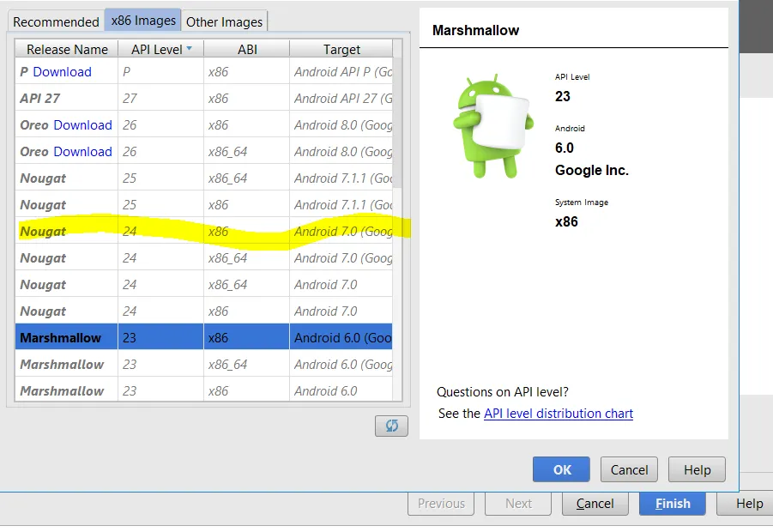
Task: Select Nougat API 25 x86_64 row
Action: (x=204, y=178)
